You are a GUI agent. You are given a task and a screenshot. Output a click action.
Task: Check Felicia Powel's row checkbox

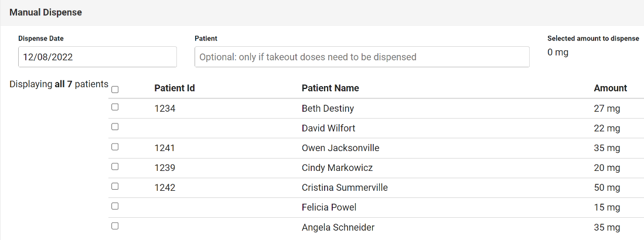[115, 206]
